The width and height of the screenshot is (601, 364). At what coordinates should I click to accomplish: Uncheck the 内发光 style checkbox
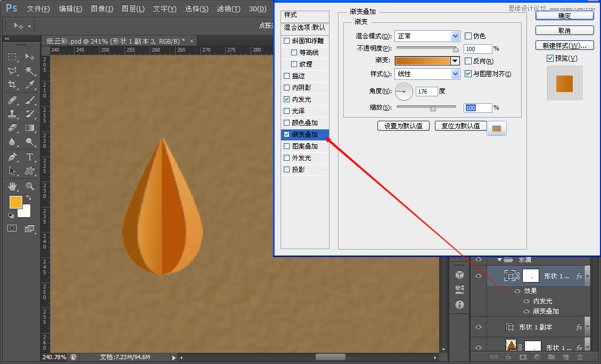coord(287,99)
